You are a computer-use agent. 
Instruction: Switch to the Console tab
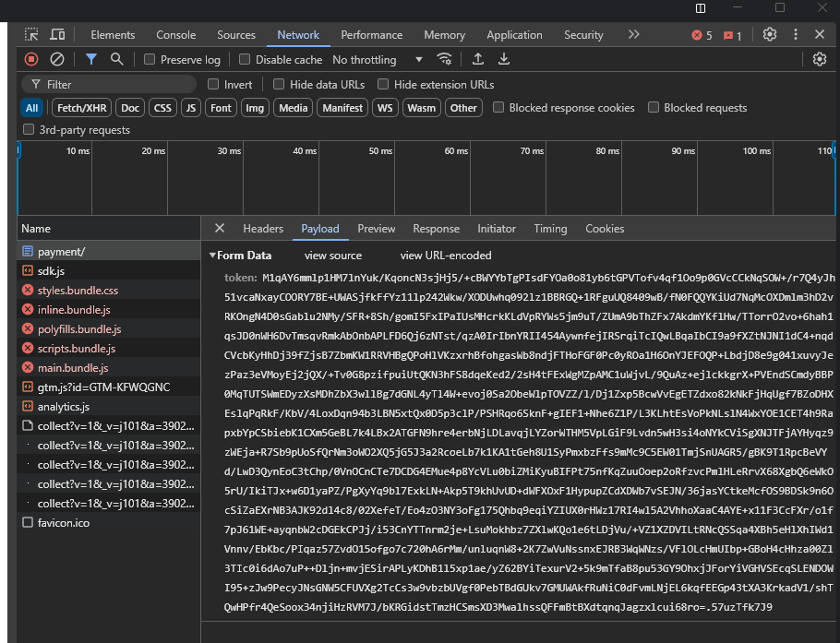click(175, 35)
